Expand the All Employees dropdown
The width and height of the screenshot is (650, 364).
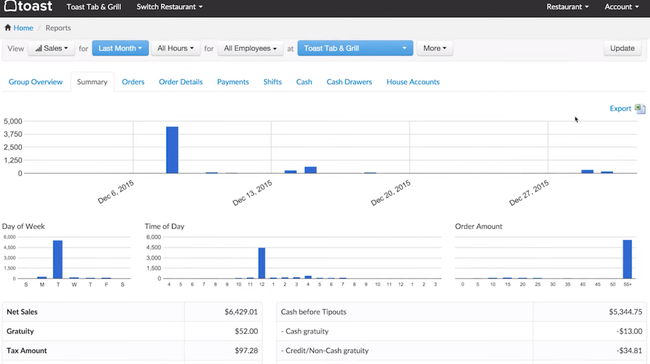[x=250, y=49]
